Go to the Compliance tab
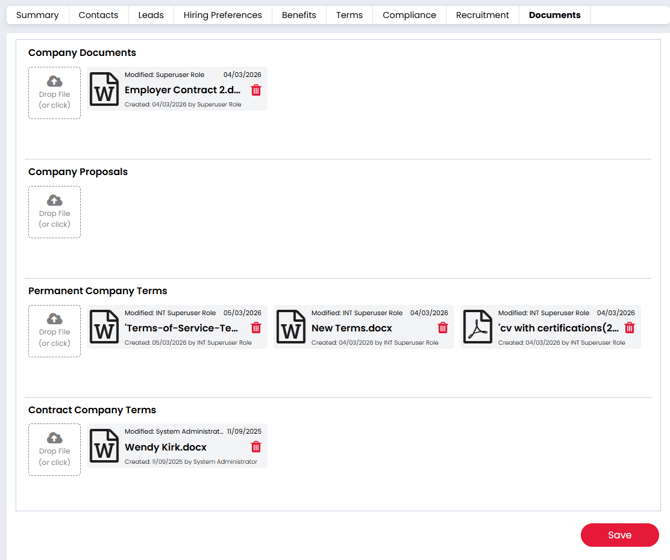The image size is (670, 560). pos(409,15)
